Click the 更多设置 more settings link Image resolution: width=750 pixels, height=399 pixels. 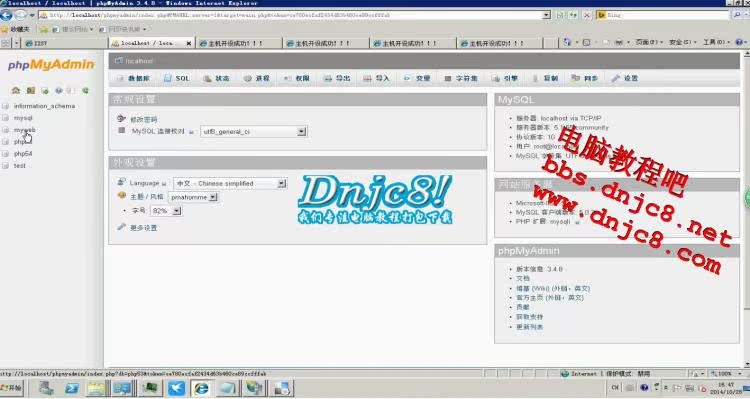143,228
